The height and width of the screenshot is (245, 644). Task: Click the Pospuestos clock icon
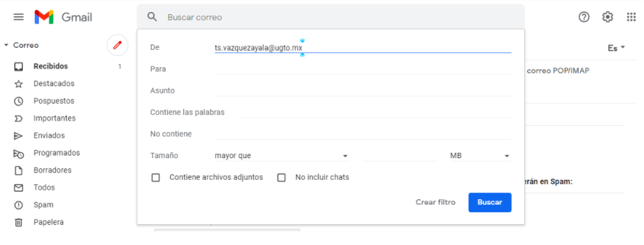click(x=18, y=101)
